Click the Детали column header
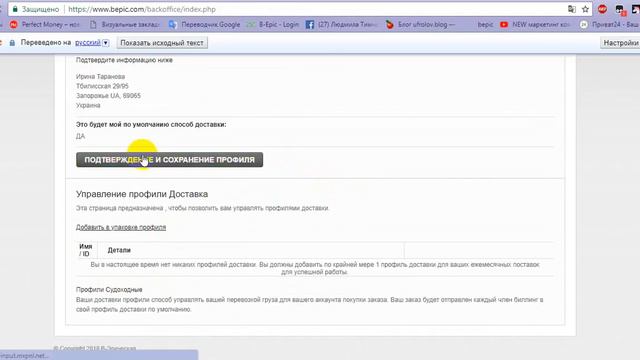The width and height of the screenshot is (640, 360). (119, 250)
